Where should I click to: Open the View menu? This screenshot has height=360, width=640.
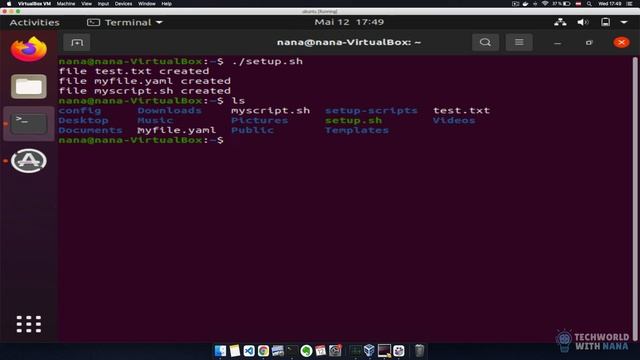[x=86, y=4]
